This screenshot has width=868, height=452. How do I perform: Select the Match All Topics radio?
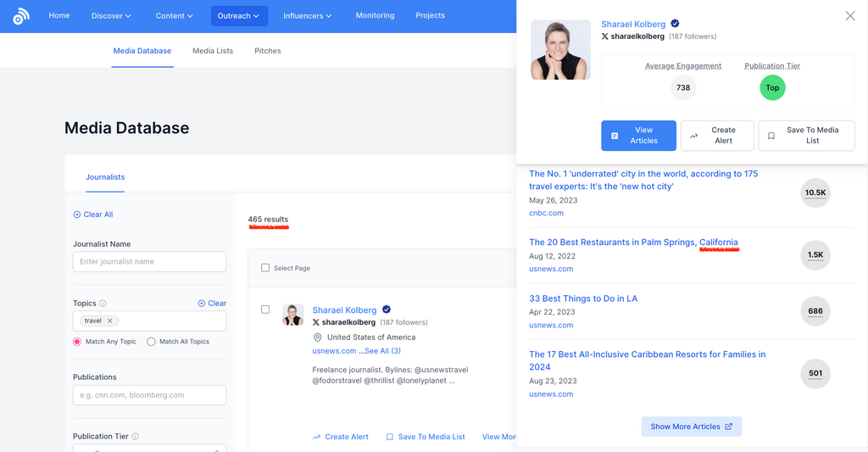click(x=152, y=342)
